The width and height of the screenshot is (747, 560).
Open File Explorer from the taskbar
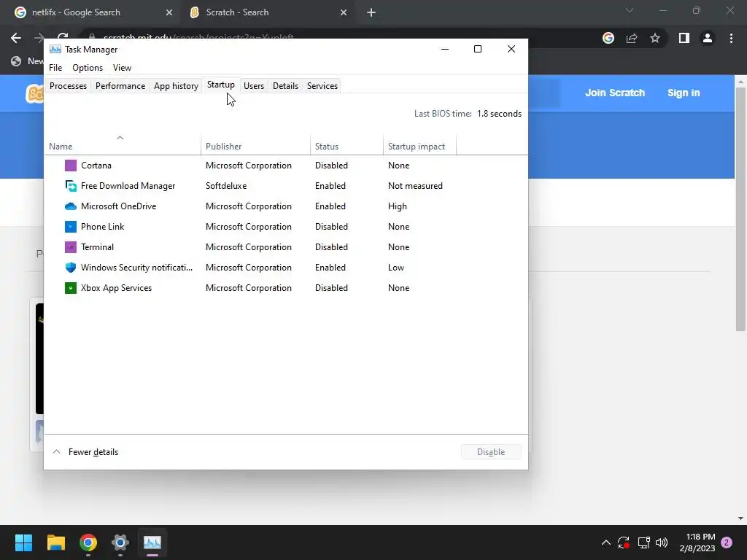pos(55,542)
